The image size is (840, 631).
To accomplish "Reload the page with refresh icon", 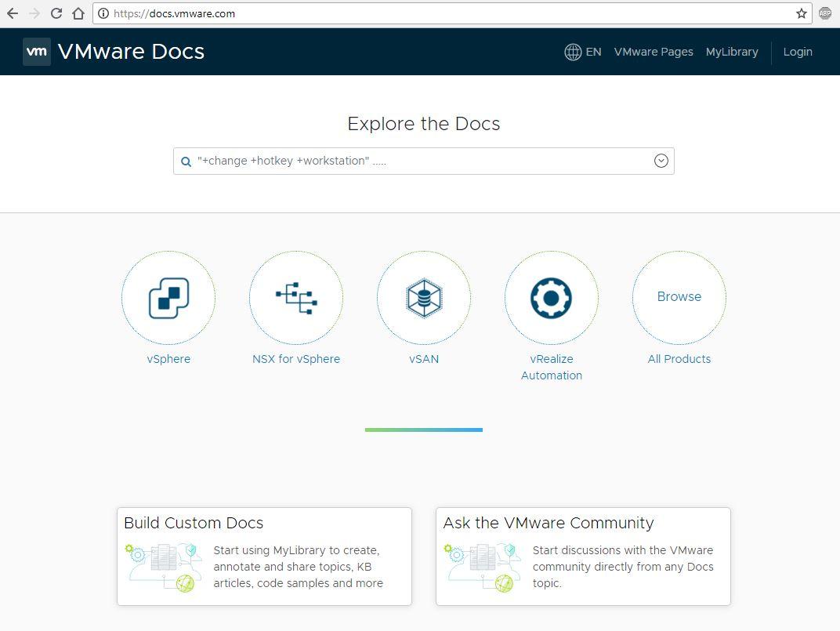I will tap(56, 13).
